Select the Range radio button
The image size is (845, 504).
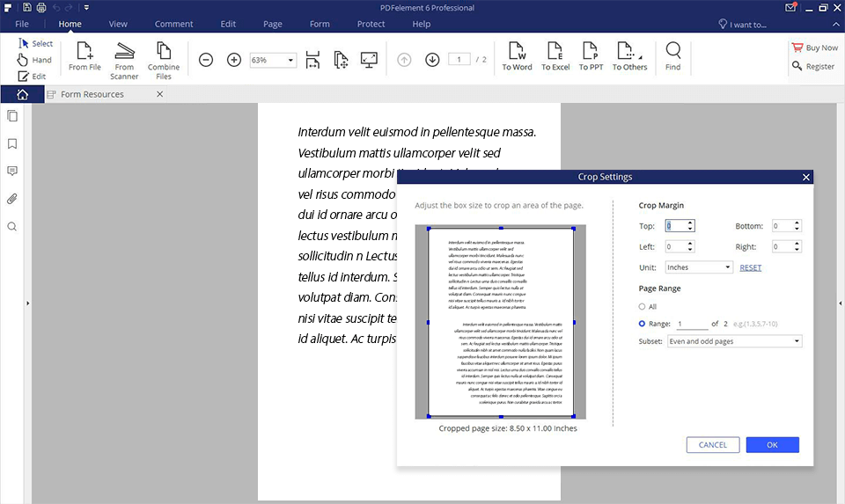643,324
